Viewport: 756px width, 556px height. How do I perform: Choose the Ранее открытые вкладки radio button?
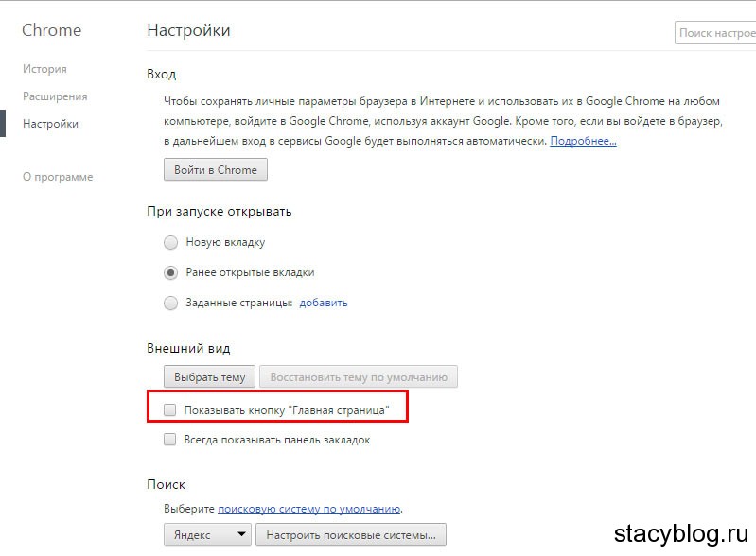[171, 272]
